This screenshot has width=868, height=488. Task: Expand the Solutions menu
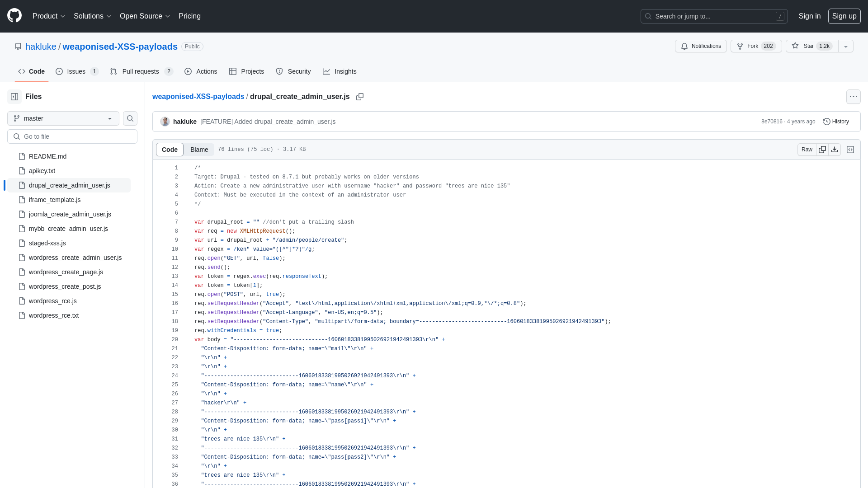point(92,16)
